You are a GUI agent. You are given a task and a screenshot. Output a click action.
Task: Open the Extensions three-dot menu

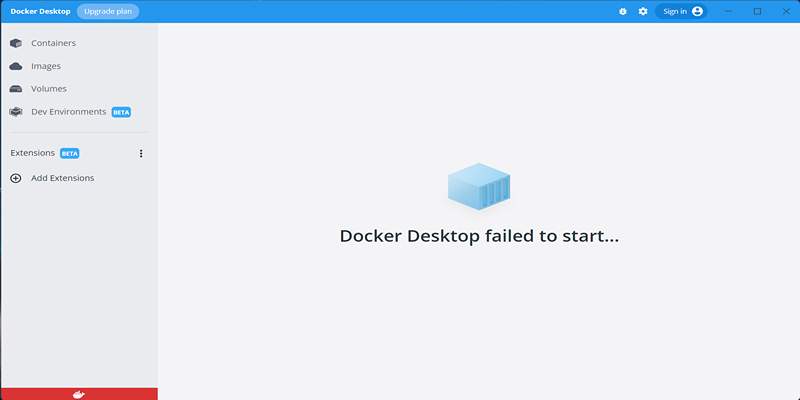click(x=141, y=153)
